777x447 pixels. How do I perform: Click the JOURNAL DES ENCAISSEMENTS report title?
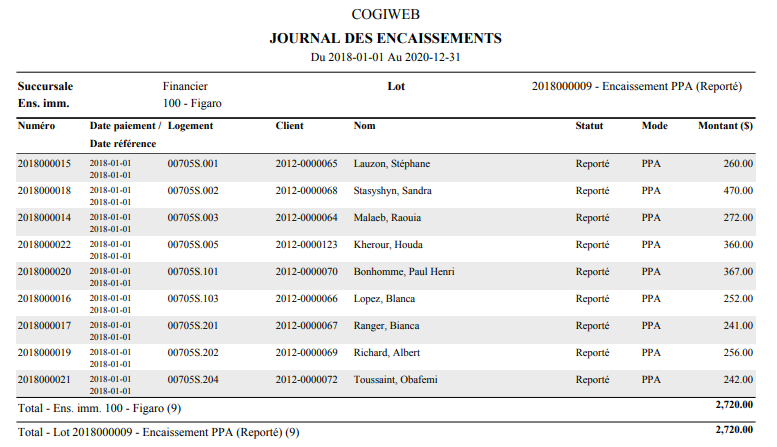[x=385, y=38]
